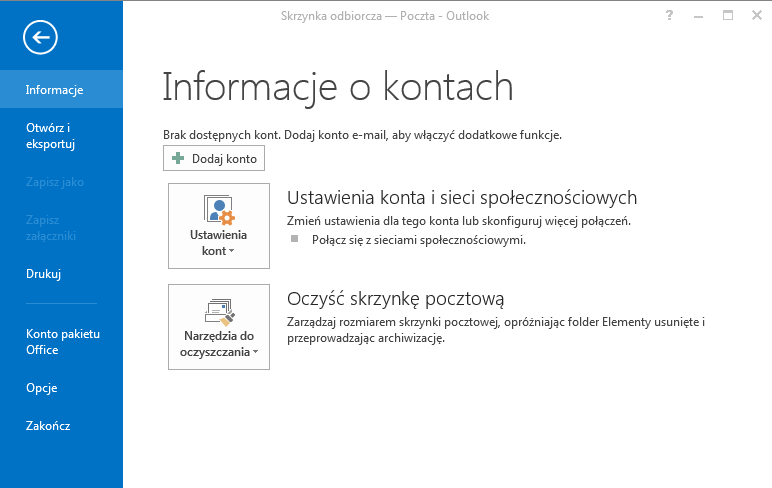Open Opcje settings

tap(62, 388)
